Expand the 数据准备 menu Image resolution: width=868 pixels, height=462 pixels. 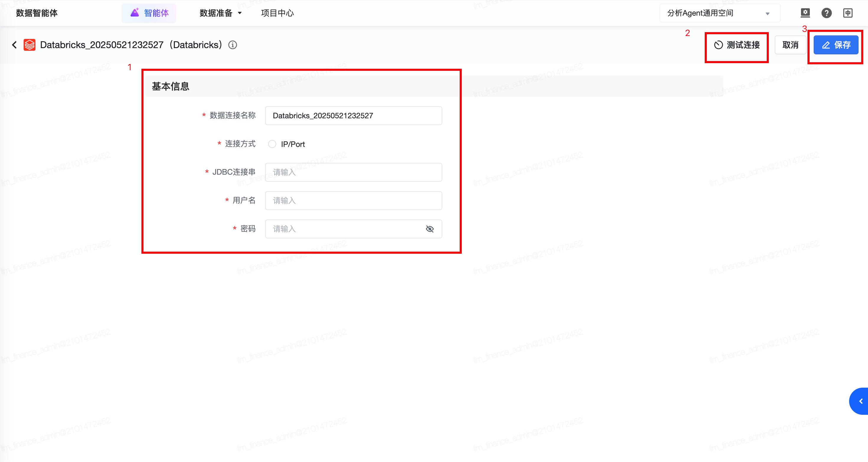point(221,13)
